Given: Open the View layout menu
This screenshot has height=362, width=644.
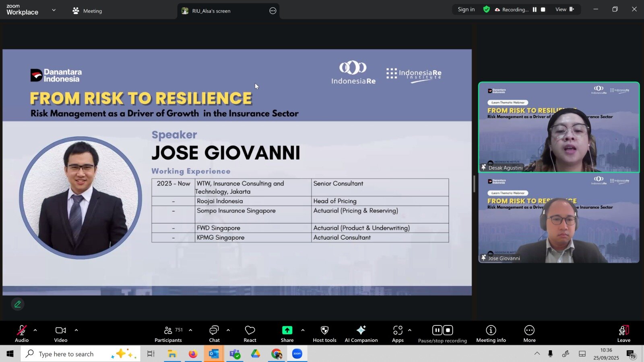Looking at the screenshot, I should 564,10.
